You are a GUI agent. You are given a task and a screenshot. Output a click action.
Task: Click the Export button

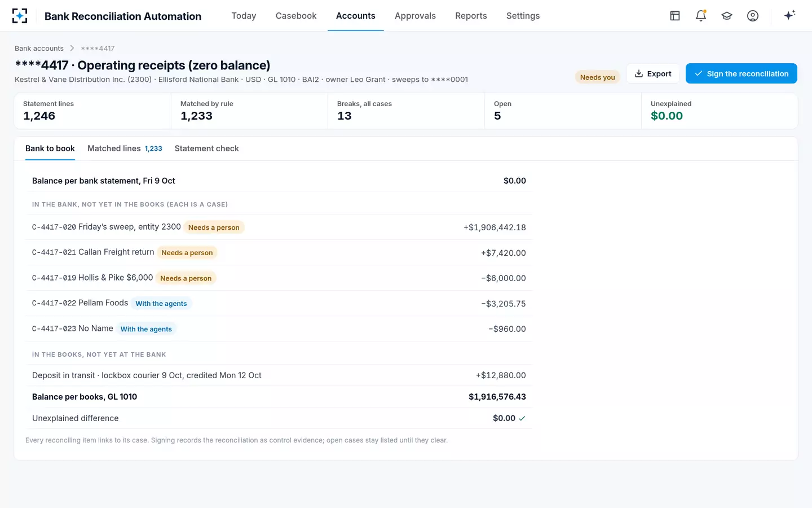pos(653,73)
